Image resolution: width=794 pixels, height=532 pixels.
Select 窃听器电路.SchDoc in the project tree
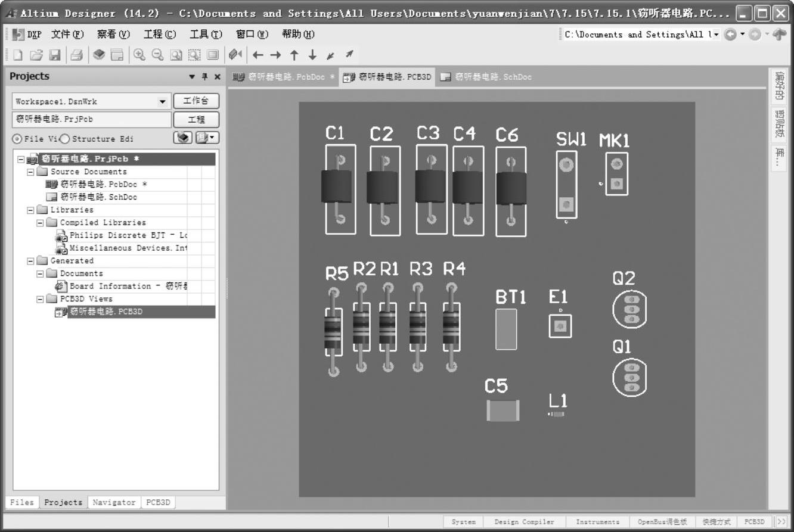98,197
